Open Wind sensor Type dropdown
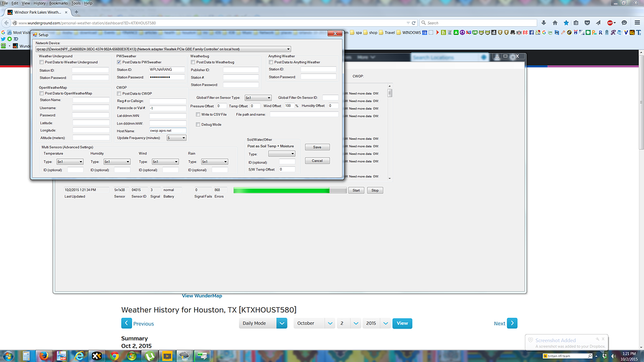This screenshot has height=362, width=644. point(165,162)
